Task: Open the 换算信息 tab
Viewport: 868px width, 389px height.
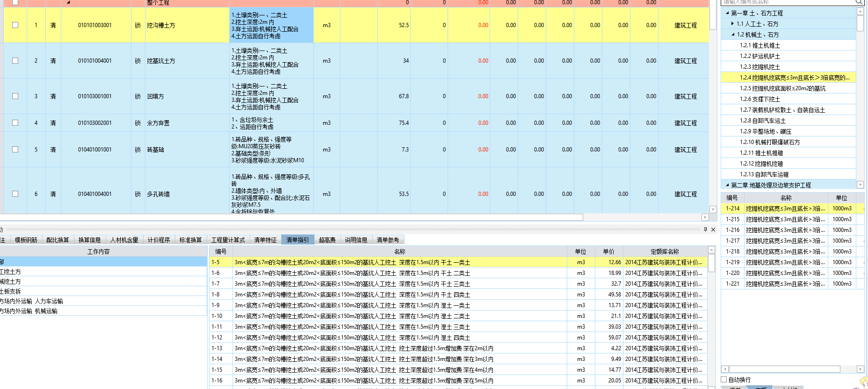Action: [x=89, y=240]
